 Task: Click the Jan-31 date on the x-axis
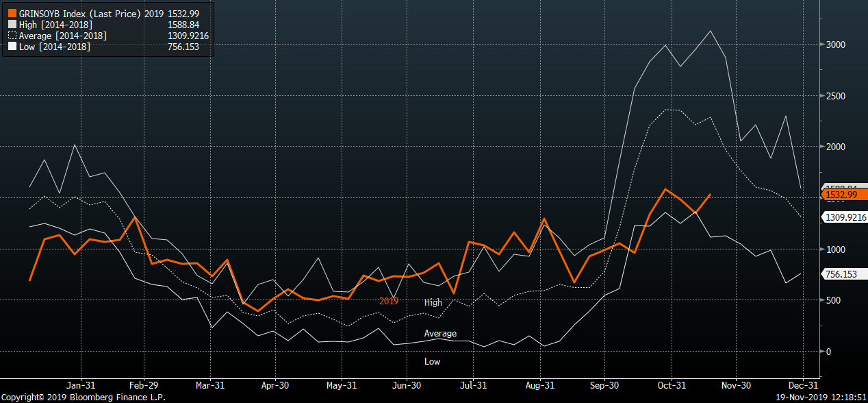pos(80,385)
